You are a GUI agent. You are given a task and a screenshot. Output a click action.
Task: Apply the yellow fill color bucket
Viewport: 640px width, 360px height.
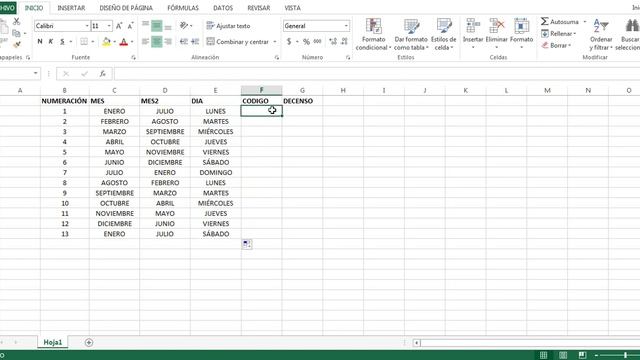pyautogui.click(x=107, y=42)
